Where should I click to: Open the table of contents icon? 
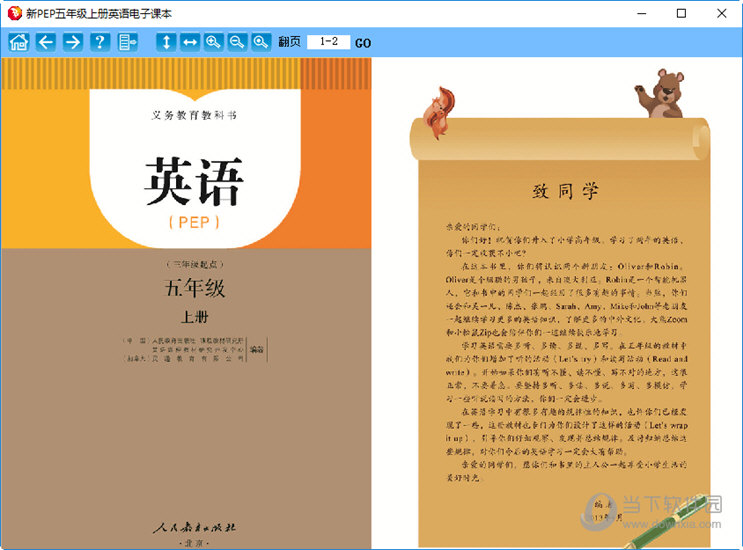127,42
